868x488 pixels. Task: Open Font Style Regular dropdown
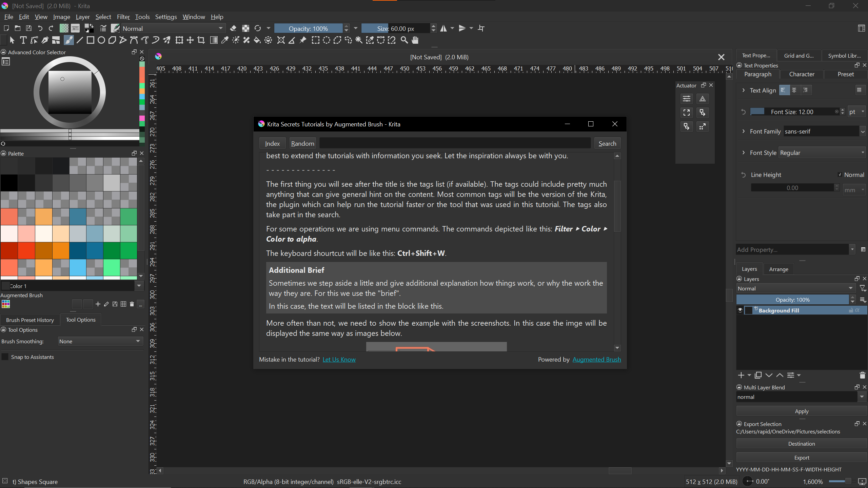(823, 153)
